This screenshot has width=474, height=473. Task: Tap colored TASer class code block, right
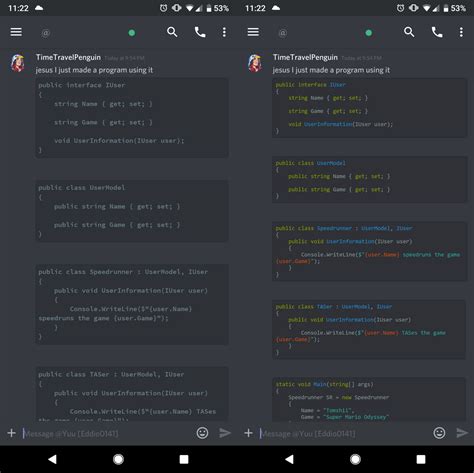coord(369,329)
